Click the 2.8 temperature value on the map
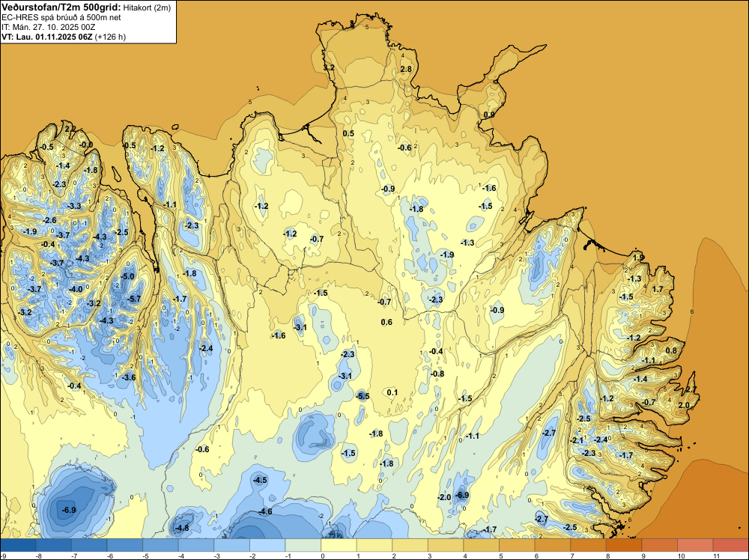749x560 pixels. click(405, 69)
